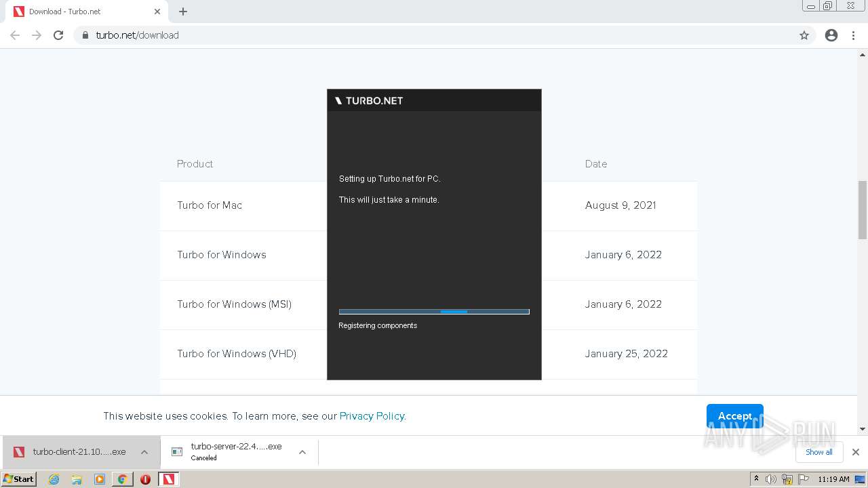Select the Download - Turbo.net tab

[87, 12]
